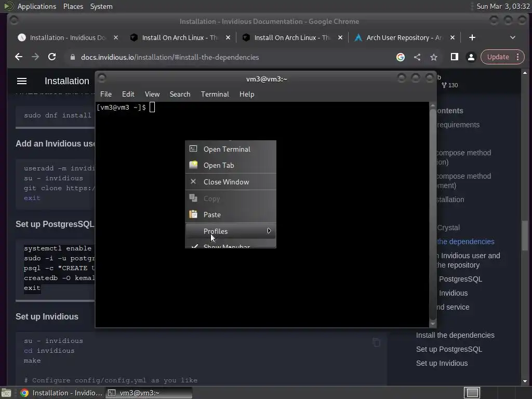Click the Paste clipboard icon

[x=193, y=214]
